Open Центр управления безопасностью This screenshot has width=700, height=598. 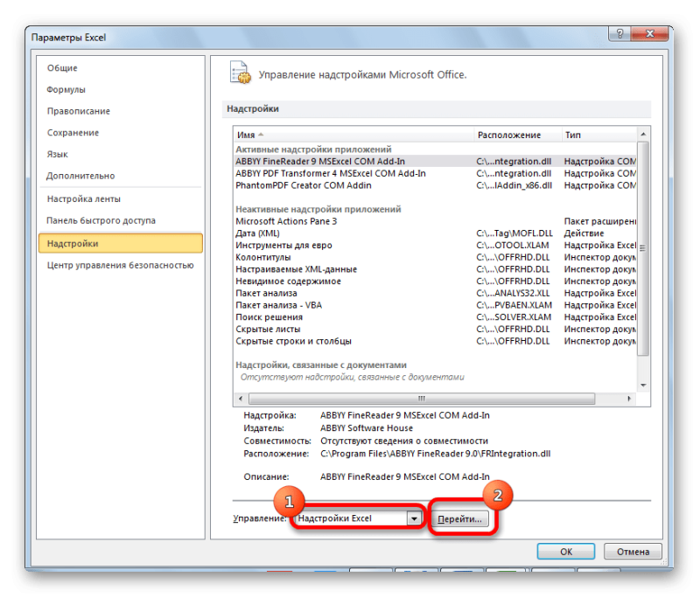121,265
